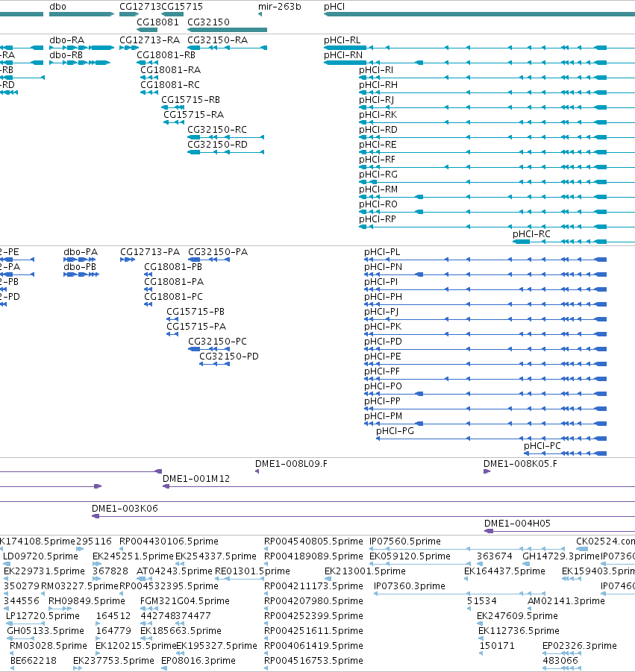Click protein pHCl-PG
This screenshot has height=672, width=635.
click(x=395, y=431)
